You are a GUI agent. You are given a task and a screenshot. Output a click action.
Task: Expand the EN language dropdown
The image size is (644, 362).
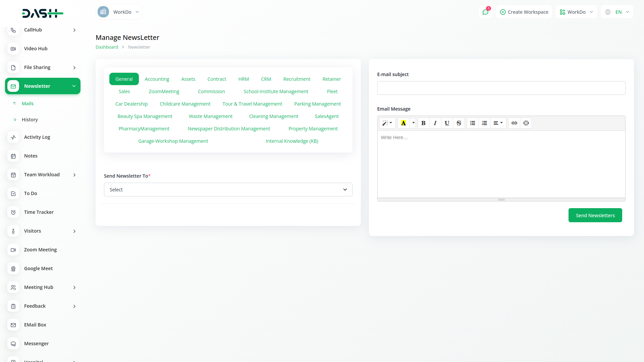click(617, 12)
